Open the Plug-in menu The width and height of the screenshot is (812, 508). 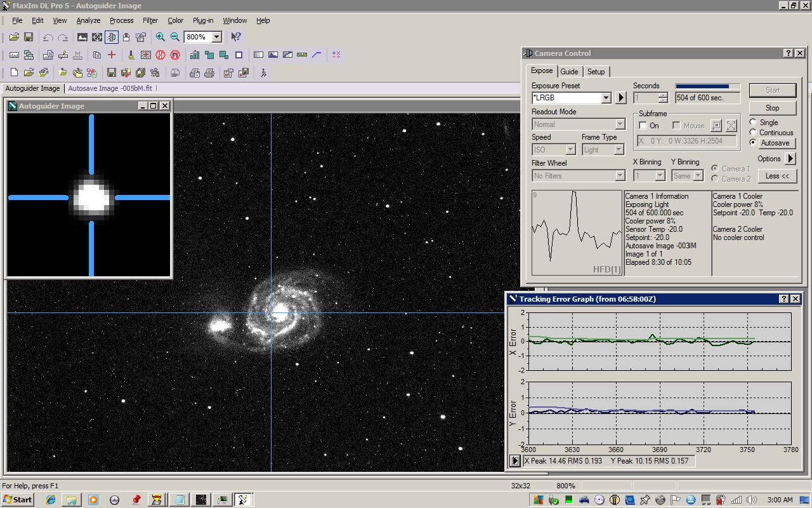click(203, 20)
